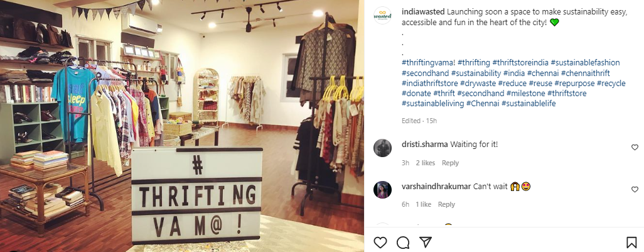Open the #thriftingvama hashtag
Screen dimensions: 644x252
click(x=428, y=62)
